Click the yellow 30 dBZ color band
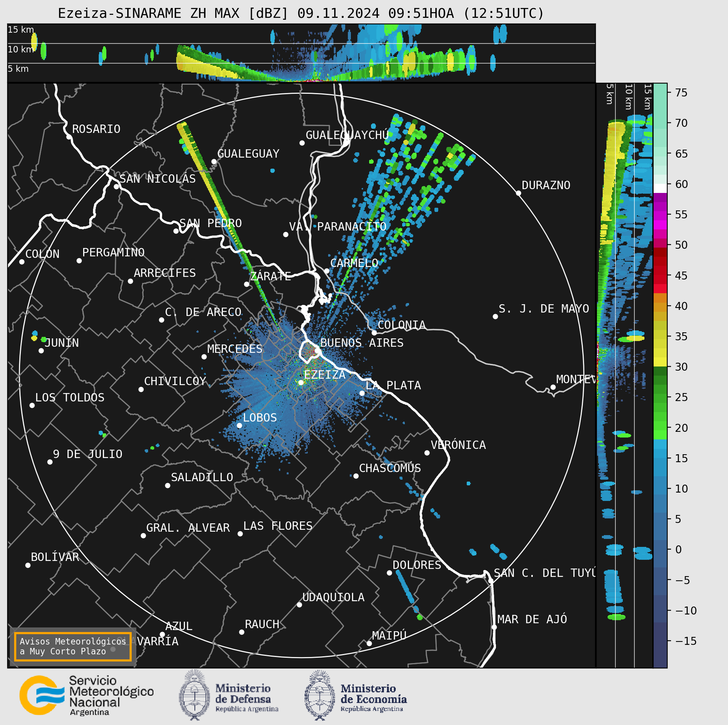728x725 pixels. tap(660, 362)
